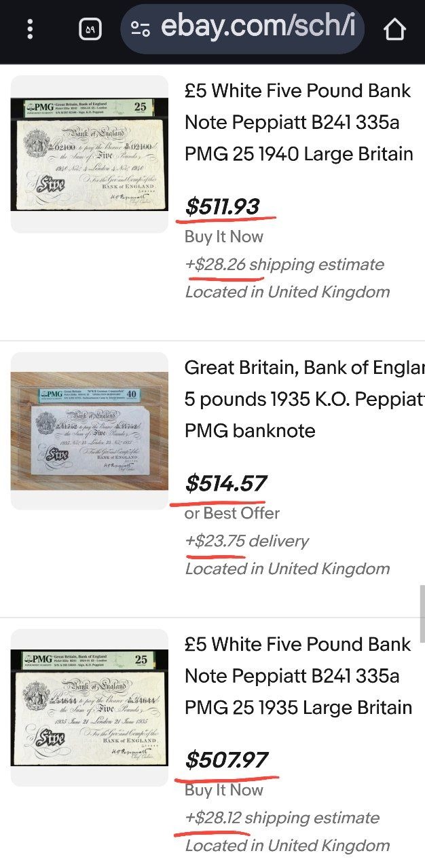Tap the $507.97 price
425x868 pixels.
pyautogui.click(x=227, y=760)
